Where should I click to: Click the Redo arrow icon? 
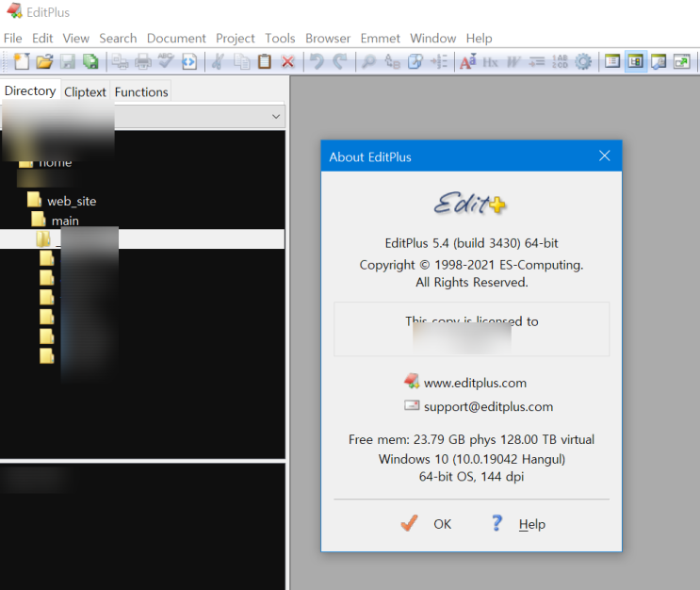point(340,61)
